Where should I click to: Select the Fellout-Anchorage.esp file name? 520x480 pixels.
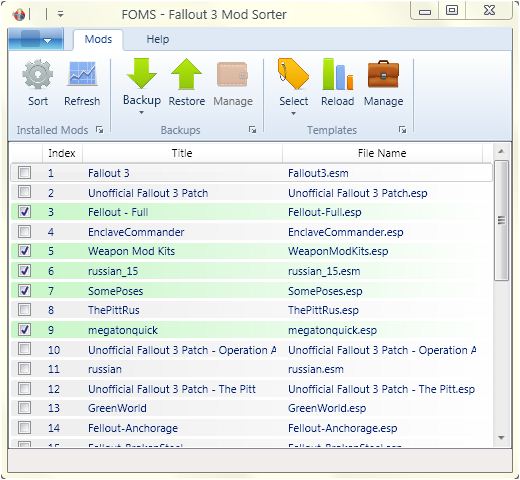(343, 428)
